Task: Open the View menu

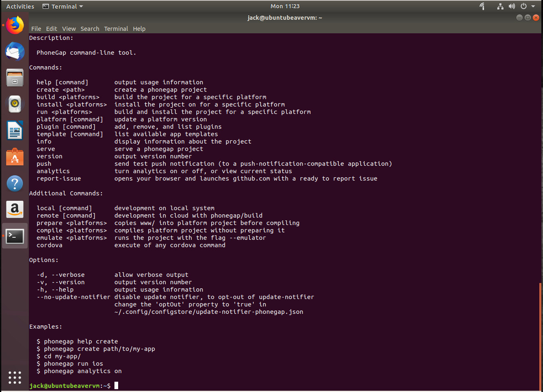Action: 69,29
